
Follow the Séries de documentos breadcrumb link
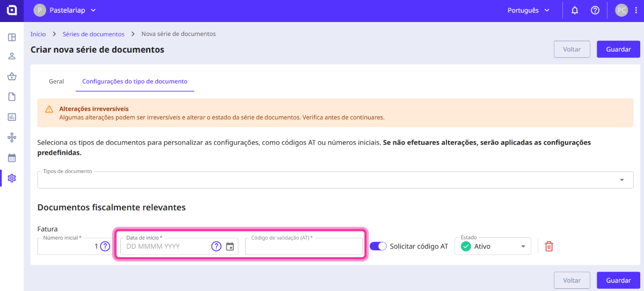93,34
